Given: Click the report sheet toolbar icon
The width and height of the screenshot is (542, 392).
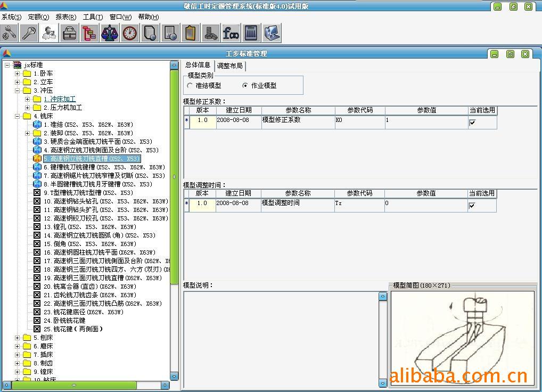Looking at the screenshot, I should (x=170, y=33).
